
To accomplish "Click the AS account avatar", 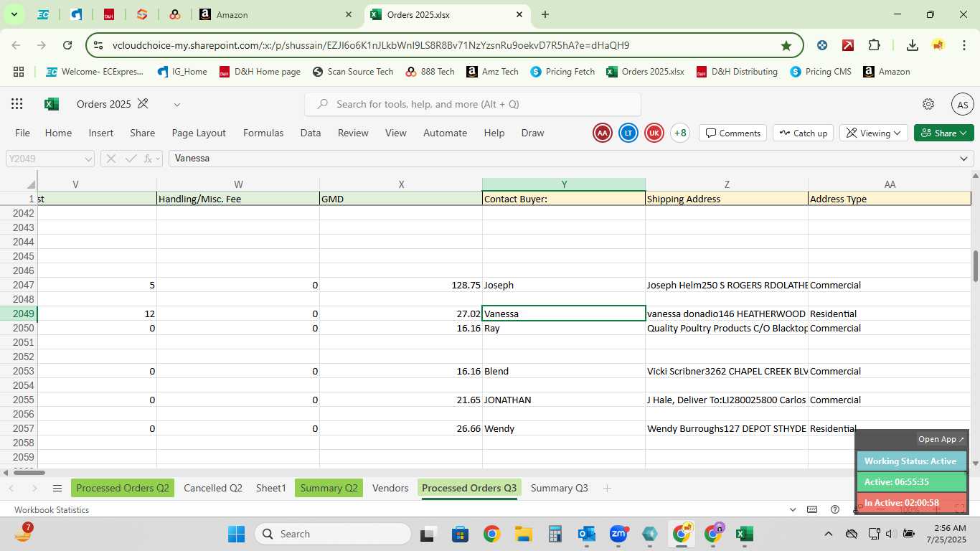I will pyautogui.click(x=963, y=104).
